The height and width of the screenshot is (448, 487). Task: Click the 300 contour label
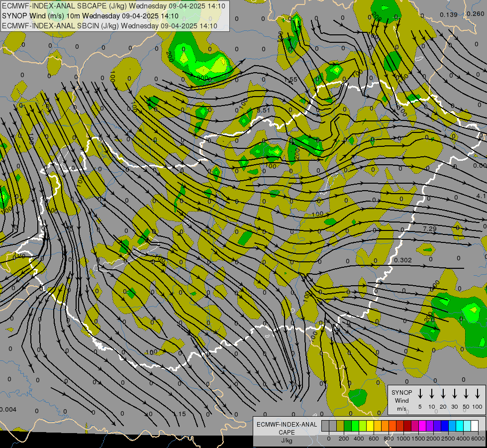pos(202,78)
